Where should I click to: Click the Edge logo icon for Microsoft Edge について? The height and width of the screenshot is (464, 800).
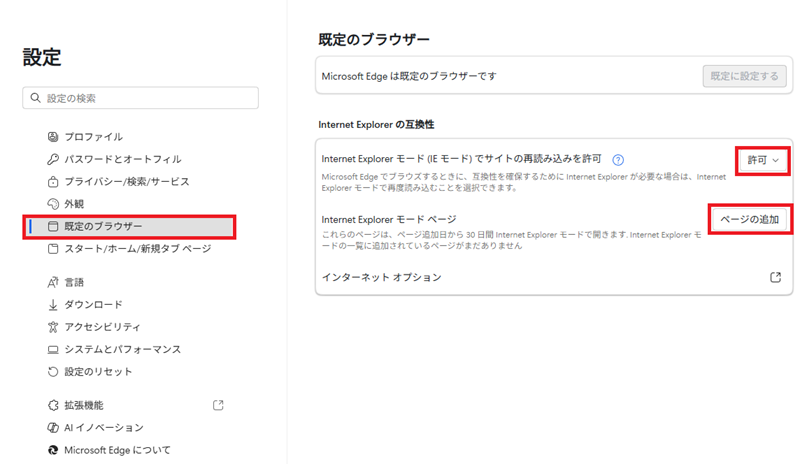point(53,450)
